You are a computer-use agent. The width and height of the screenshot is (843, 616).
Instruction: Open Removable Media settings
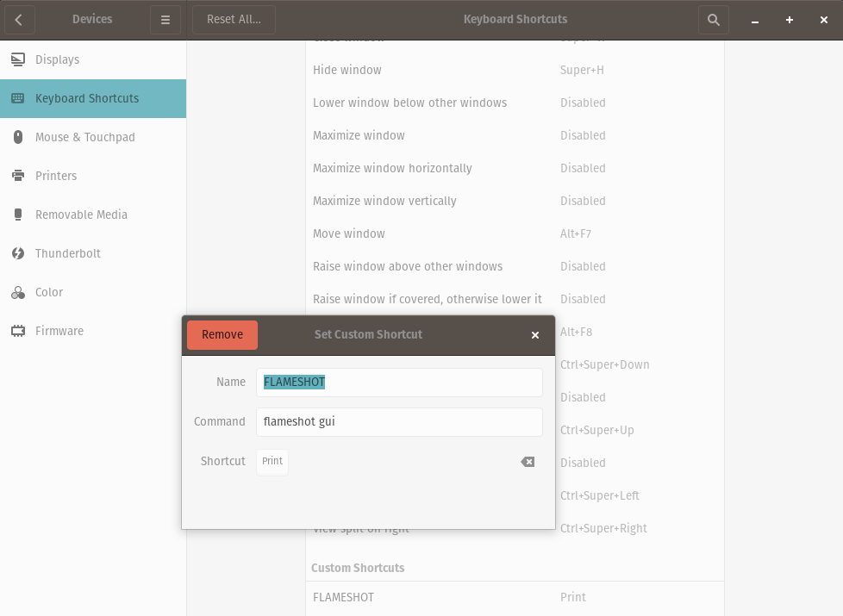93,215
